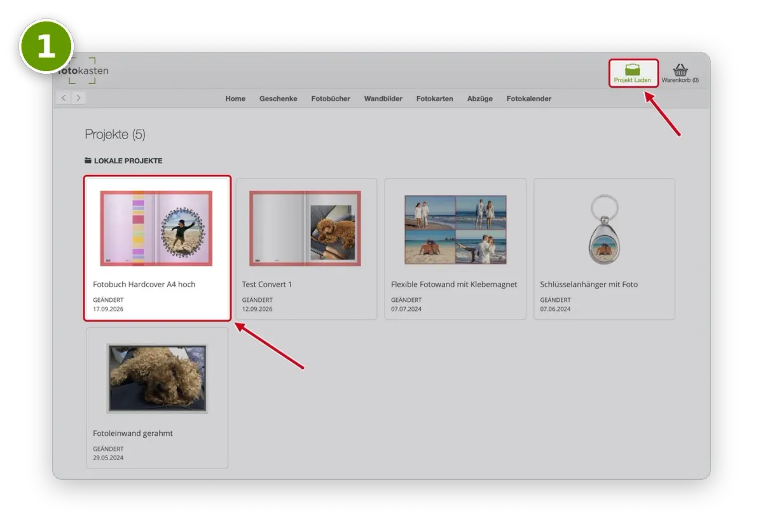Go back with the left arrow button

[x=64, y=98]
